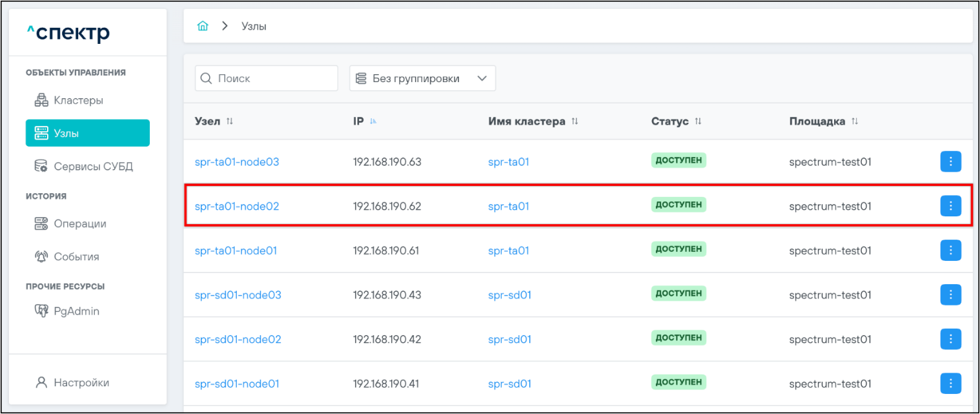
Task: Open Кластеры section in sidebar
Action: tap(78, 100)
